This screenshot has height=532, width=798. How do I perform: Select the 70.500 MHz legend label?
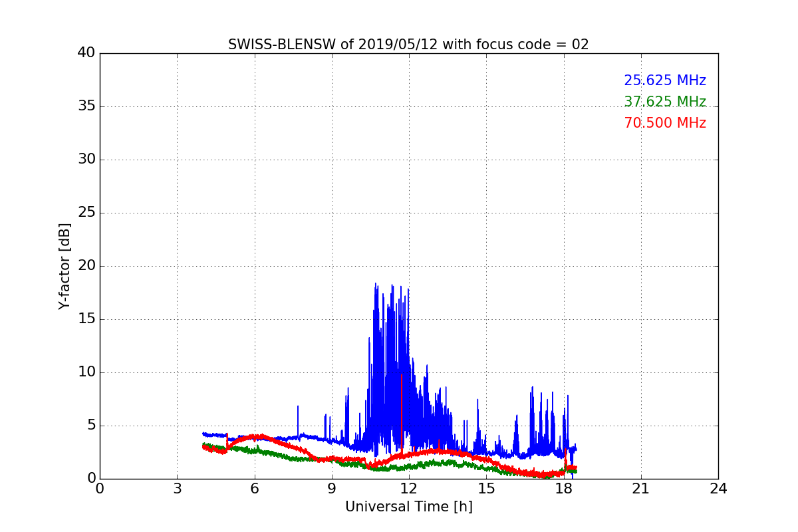coord(665,123)
